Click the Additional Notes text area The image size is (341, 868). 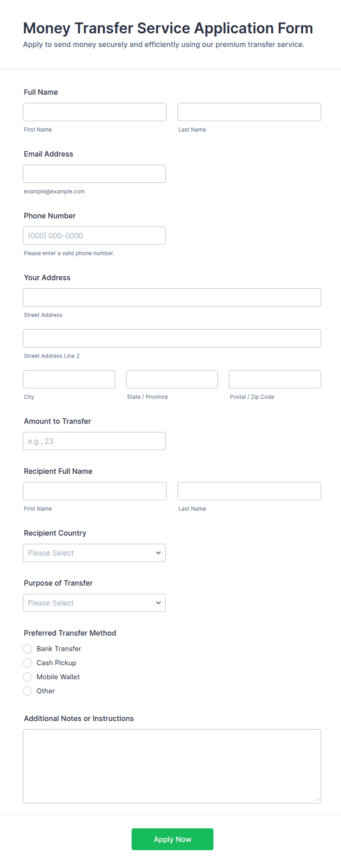pos(172,766)
